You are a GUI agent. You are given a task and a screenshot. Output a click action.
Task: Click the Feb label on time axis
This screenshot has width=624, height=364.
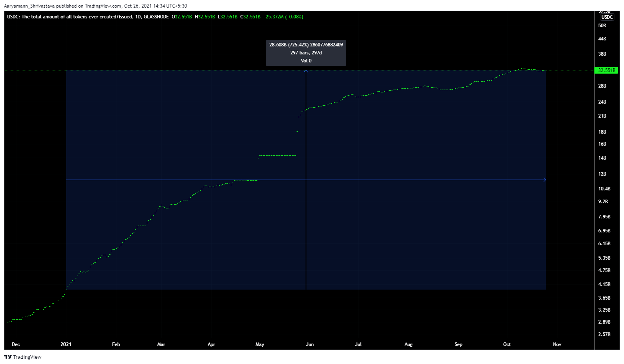click(x=116, y=344)
